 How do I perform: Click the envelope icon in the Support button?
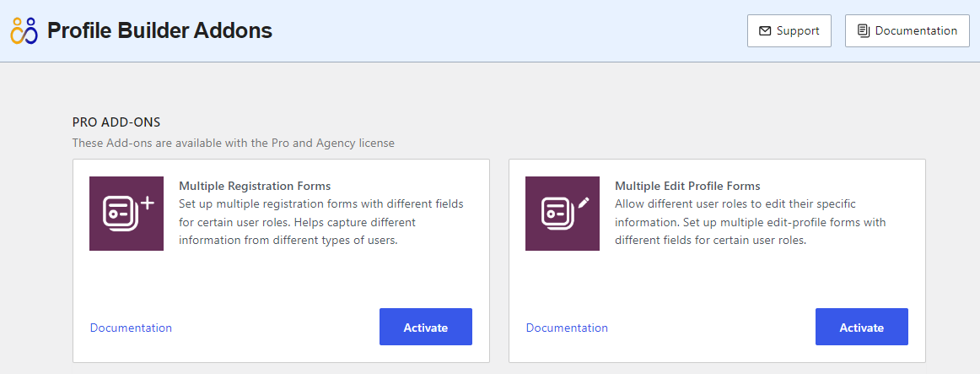pos(765,31)
